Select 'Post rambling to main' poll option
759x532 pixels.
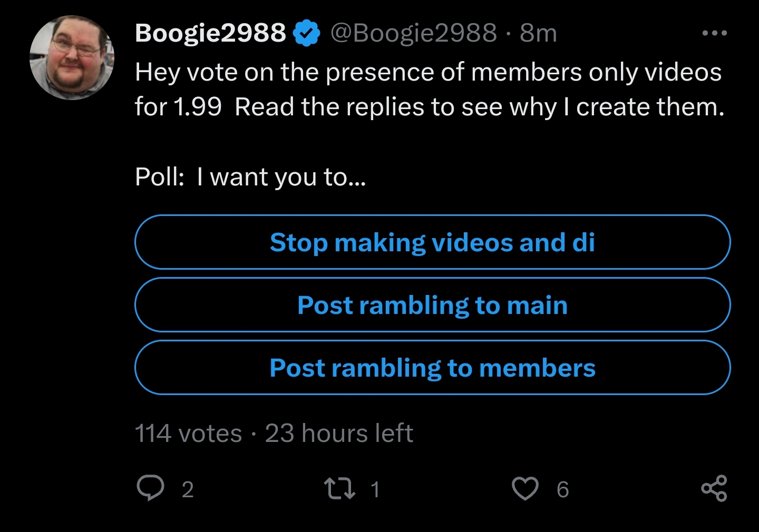coord(432,305)
